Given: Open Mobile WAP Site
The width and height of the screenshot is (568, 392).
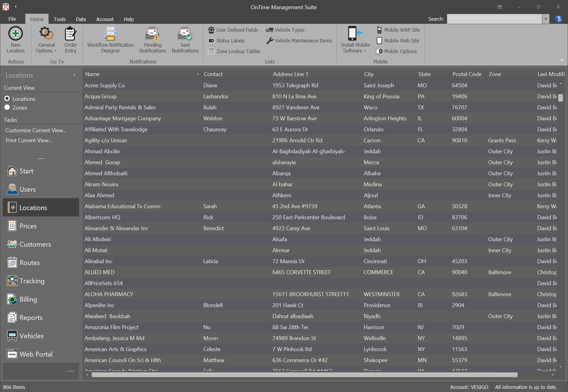Looking at the screenshot, I should pos(398,30).
